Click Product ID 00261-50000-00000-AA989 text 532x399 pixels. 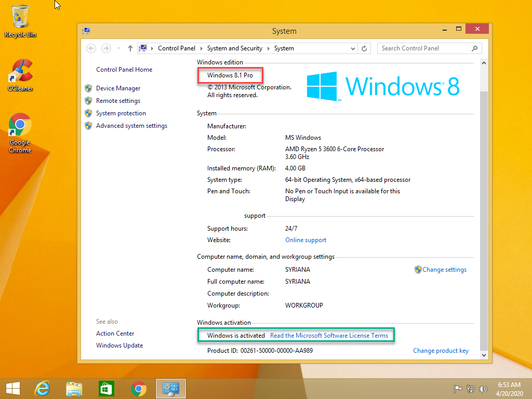[260, 351]
